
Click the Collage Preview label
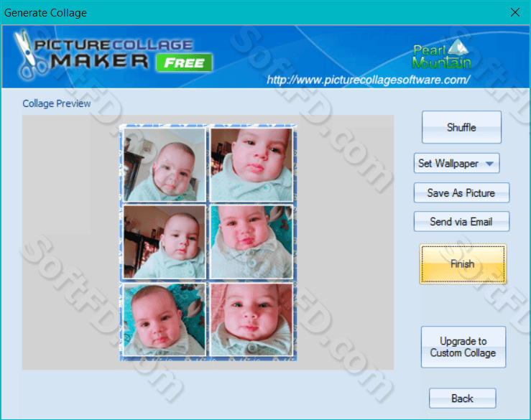[x=57, y=103]
